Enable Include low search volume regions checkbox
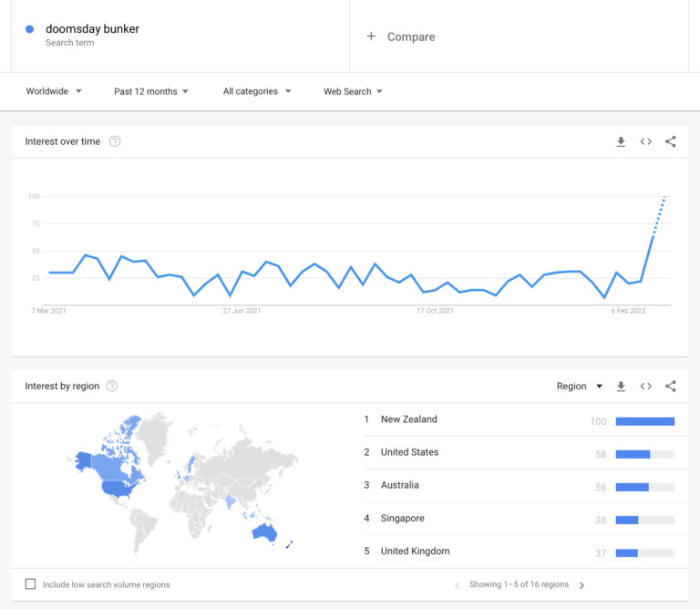 [31, 584]
